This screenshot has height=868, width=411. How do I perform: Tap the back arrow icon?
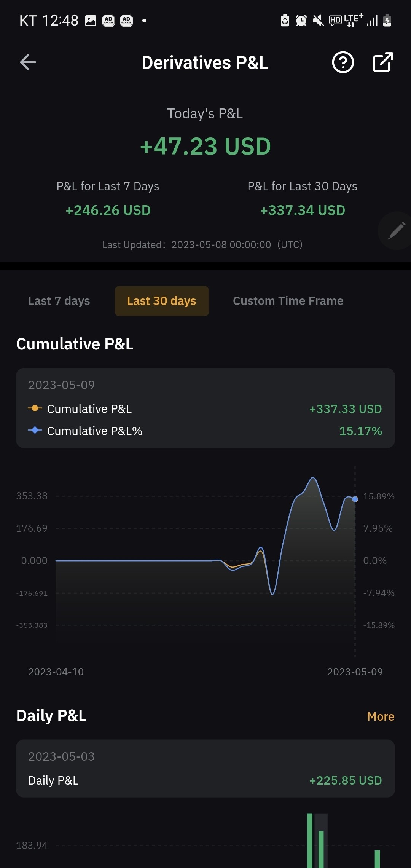[28, 62]
